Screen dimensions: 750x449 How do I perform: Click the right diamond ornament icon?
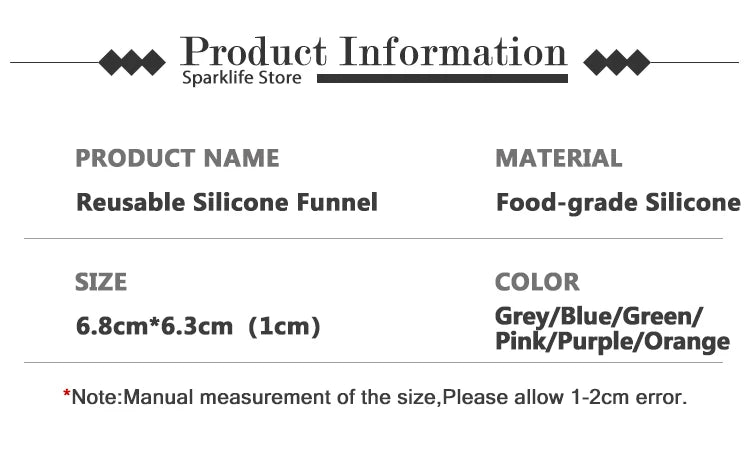coord(617,62)
